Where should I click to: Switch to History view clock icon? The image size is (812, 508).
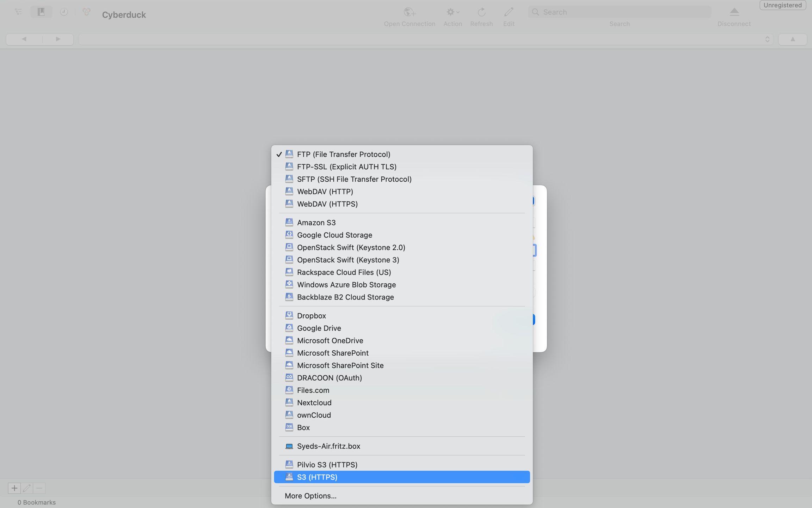[x=64, y=12]
